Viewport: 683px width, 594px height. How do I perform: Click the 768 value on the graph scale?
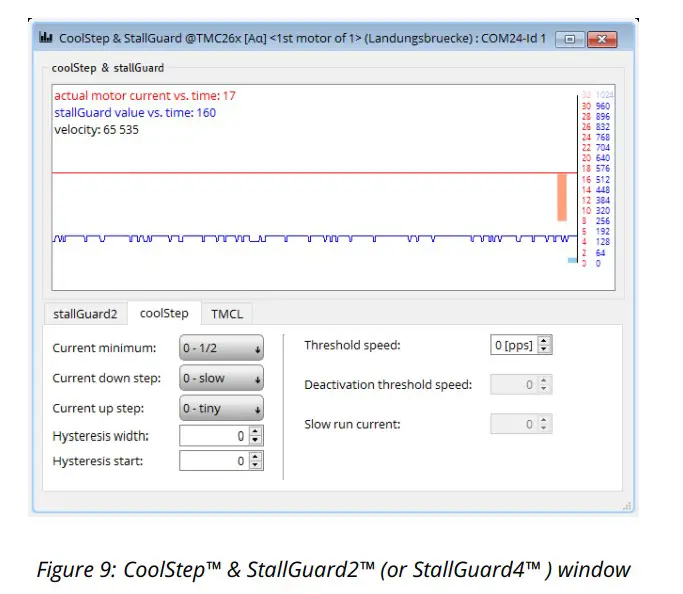[603, 138]
